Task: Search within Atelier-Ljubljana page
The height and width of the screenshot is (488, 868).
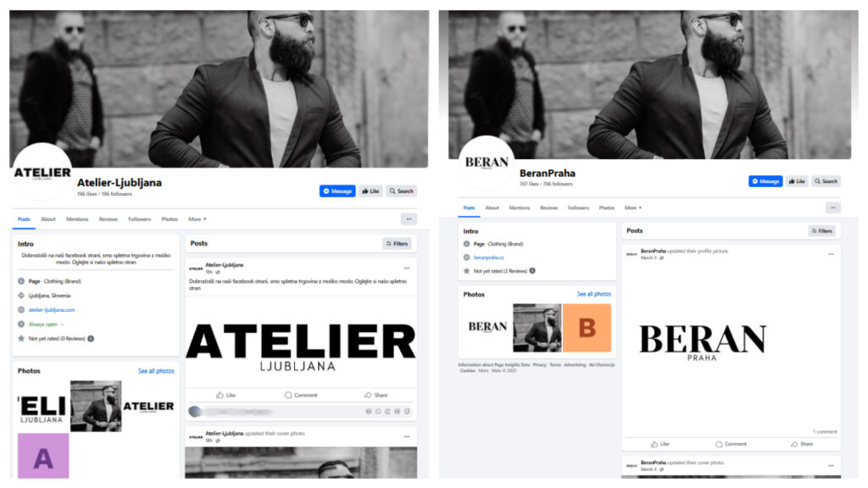Action: (x=401, y=191)
